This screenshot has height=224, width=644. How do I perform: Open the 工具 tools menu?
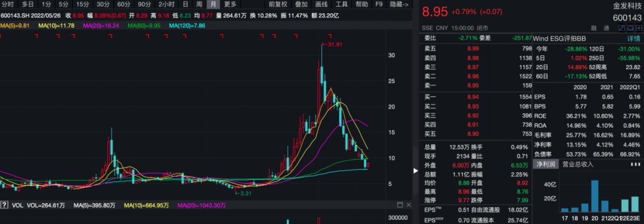(x=342, y=5)
